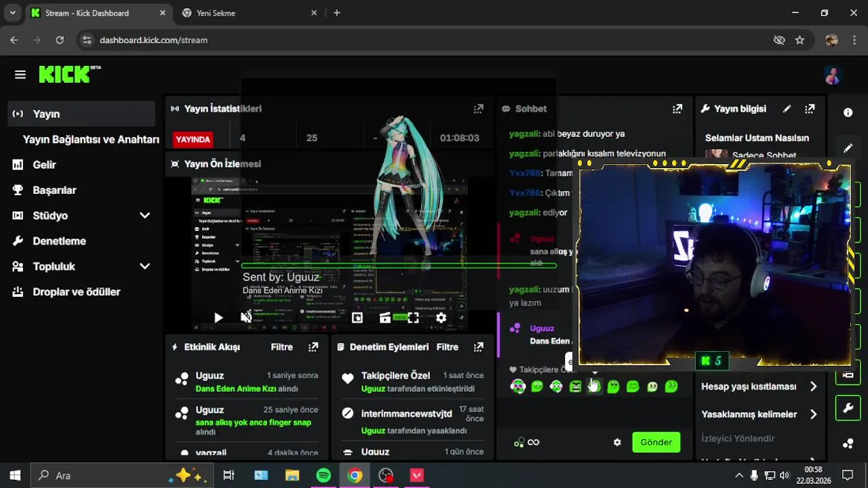Go back in the browser
Viewport: 868px width, 488px height.
coord(14,40)
